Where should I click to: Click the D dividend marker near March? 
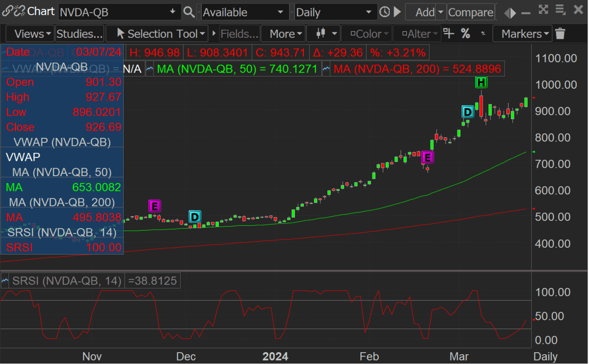(468, 112)
